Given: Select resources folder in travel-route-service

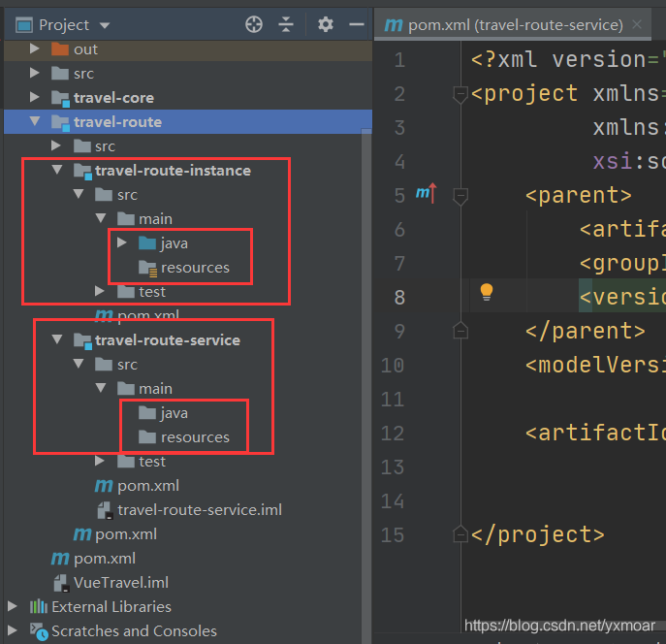Looking at the screenshot, I should coord(195,437).
